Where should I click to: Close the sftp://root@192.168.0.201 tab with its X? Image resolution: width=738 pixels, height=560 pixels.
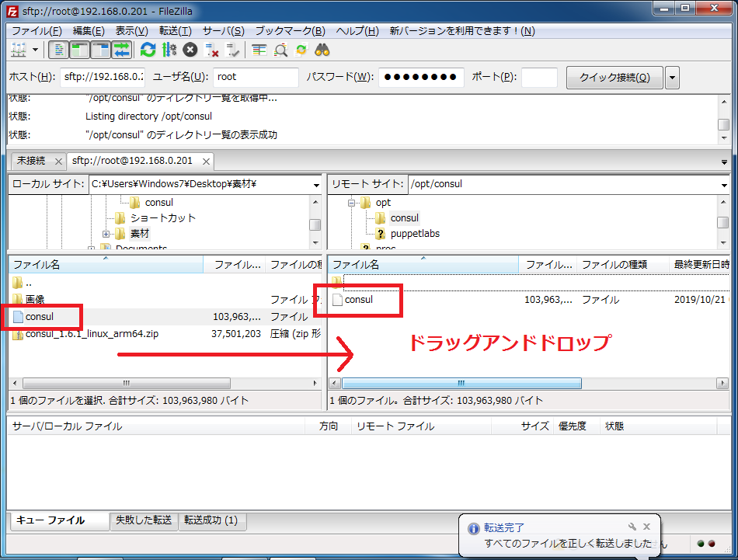(x=206, y=162)
